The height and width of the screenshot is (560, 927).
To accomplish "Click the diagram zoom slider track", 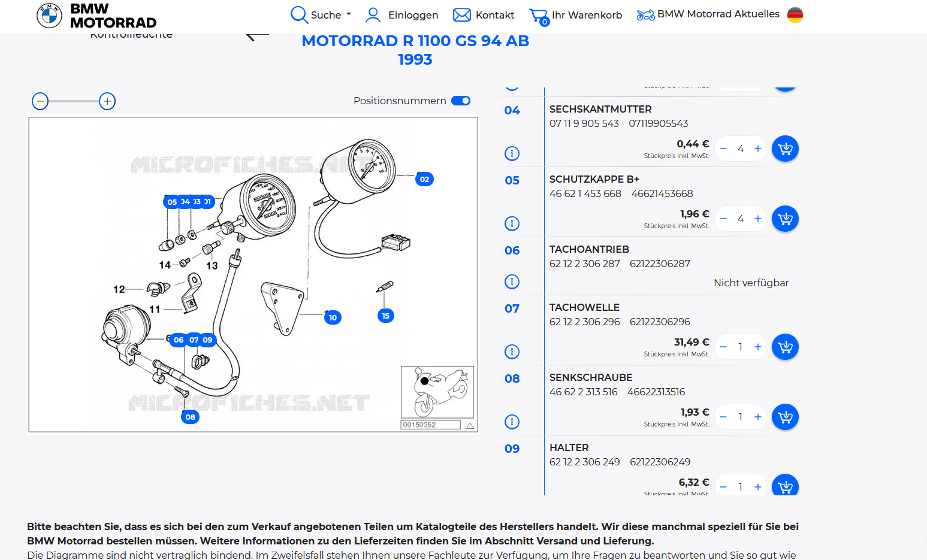I will (x=74, y=101).
